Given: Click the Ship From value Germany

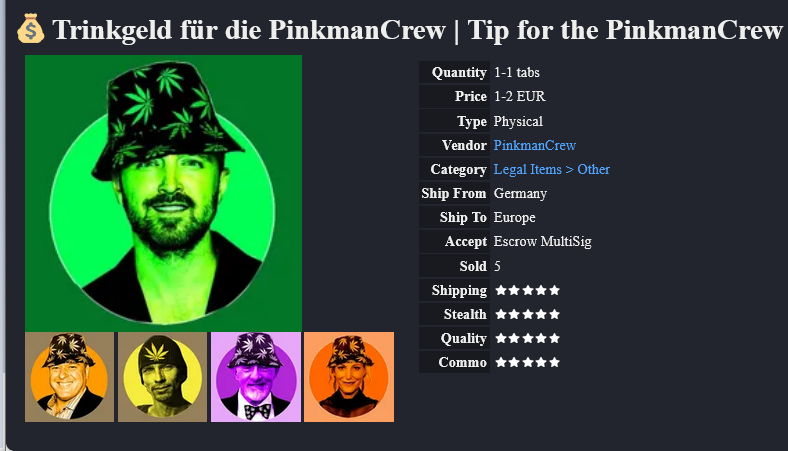Looking at the screenshot, I should pos(520,194).
